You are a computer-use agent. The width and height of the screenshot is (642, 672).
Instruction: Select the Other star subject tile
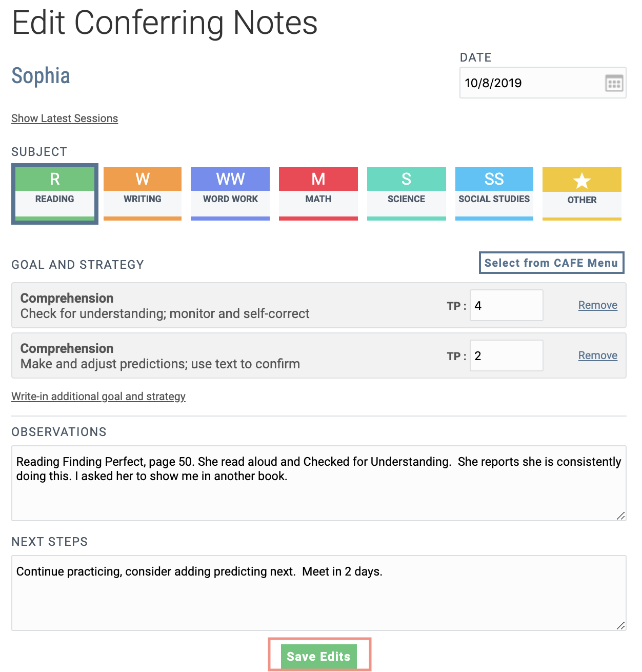click(582, 193)
